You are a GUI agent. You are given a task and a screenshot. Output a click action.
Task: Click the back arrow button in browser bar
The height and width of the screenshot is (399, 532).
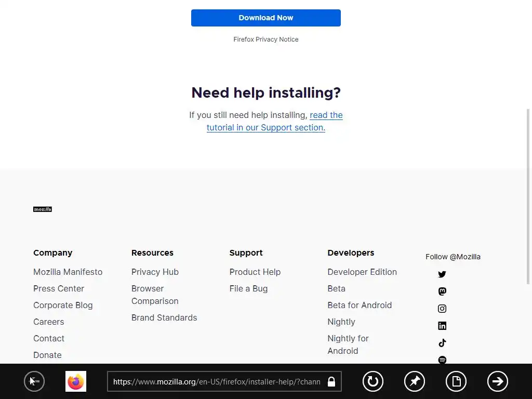click(34, 381)
